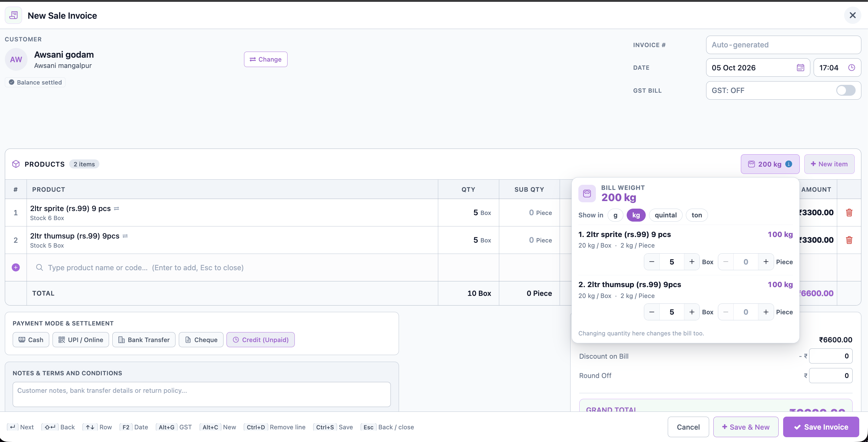868x442 pixels.
Task: Show bill weight in kg
Action: pyautogui.click(x=636, y=215)
